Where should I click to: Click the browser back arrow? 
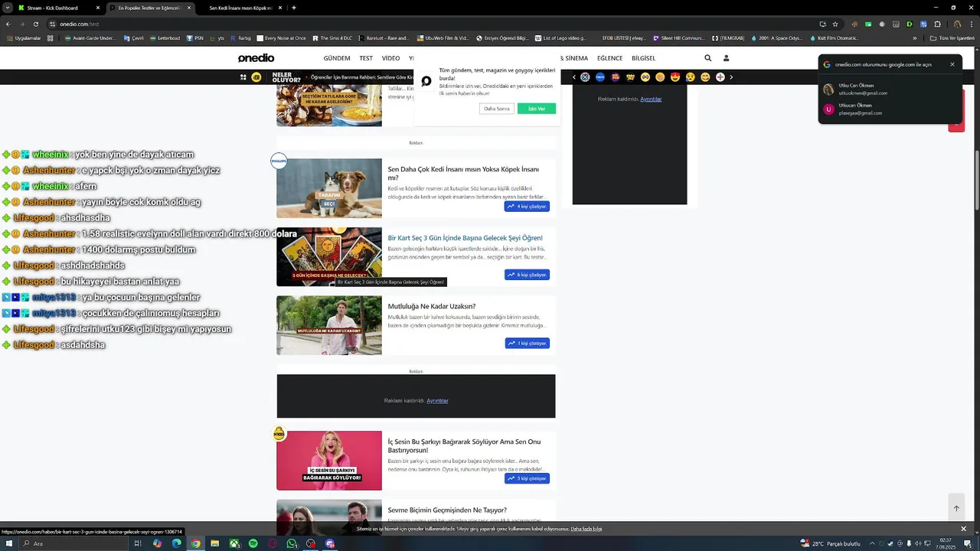(8, 24)
